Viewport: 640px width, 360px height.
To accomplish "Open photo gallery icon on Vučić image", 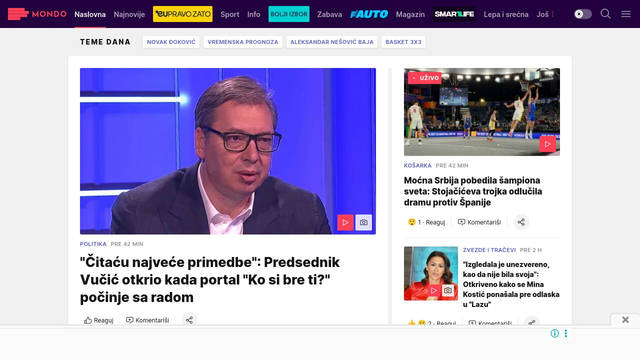I will 363,222.
